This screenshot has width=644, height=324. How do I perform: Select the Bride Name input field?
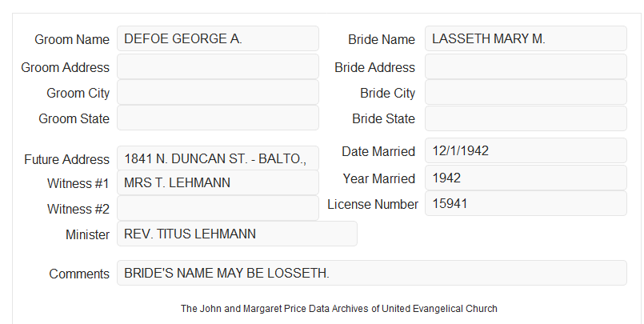(526, 38)
